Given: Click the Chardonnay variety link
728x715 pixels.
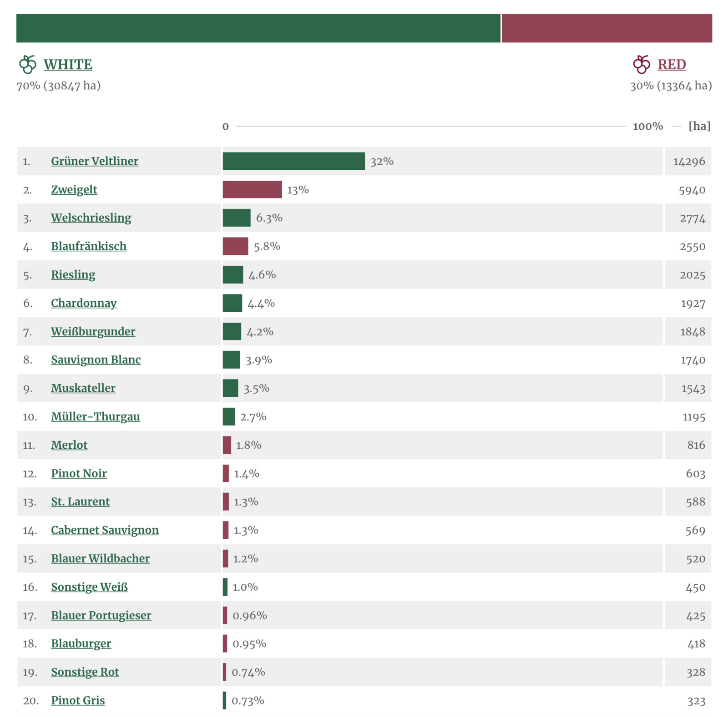Looking at the screenshot, I should click(x=84, y=303).
